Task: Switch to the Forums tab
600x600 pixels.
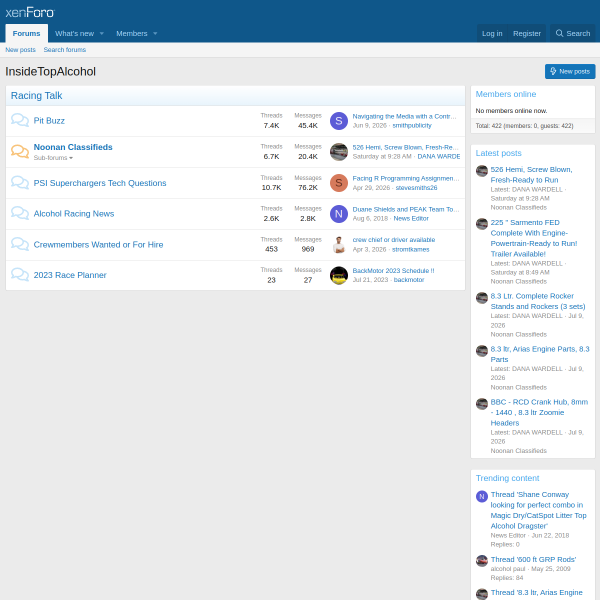Action: (x=26, y=33)
